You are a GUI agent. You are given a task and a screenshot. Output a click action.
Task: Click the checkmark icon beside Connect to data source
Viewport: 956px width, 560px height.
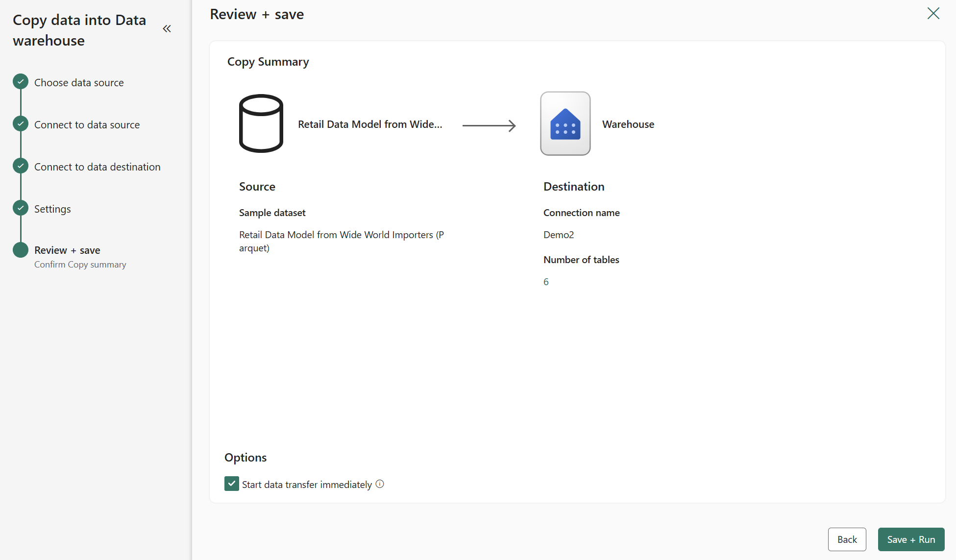click(20, 123)
